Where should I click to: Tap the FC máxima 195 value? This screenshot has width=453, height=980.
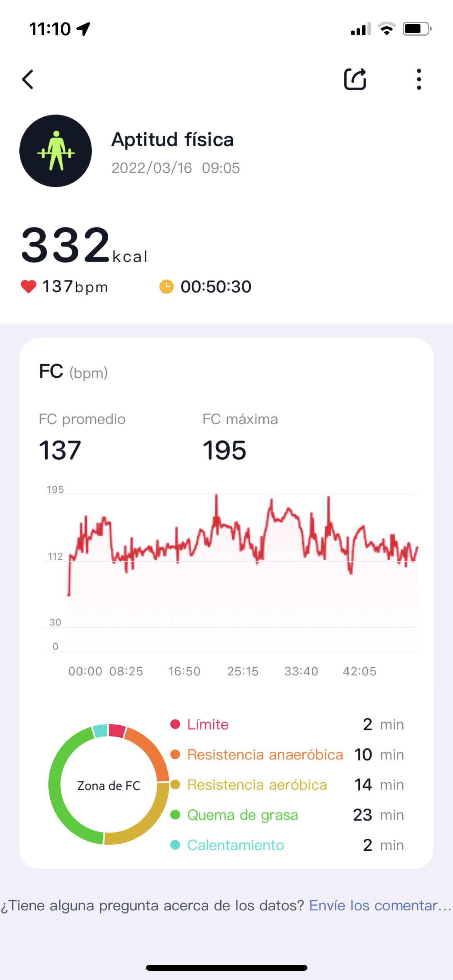pyautogui.click(x=225, y=451)
